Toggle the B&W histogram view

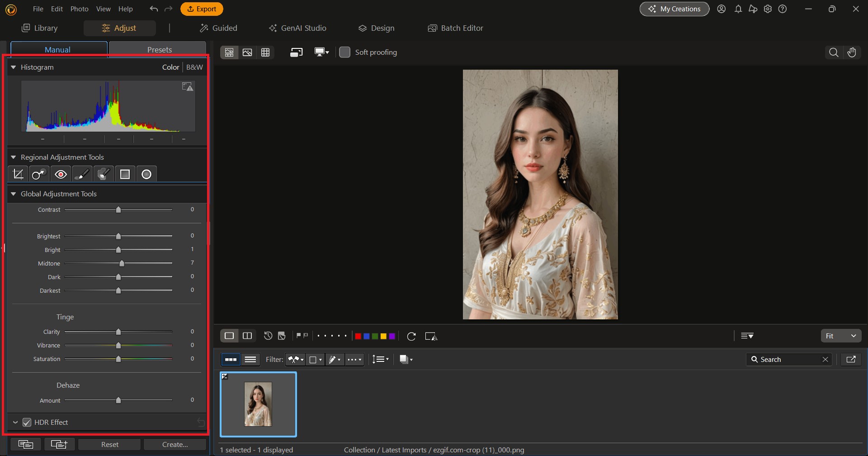pos(194,67)
